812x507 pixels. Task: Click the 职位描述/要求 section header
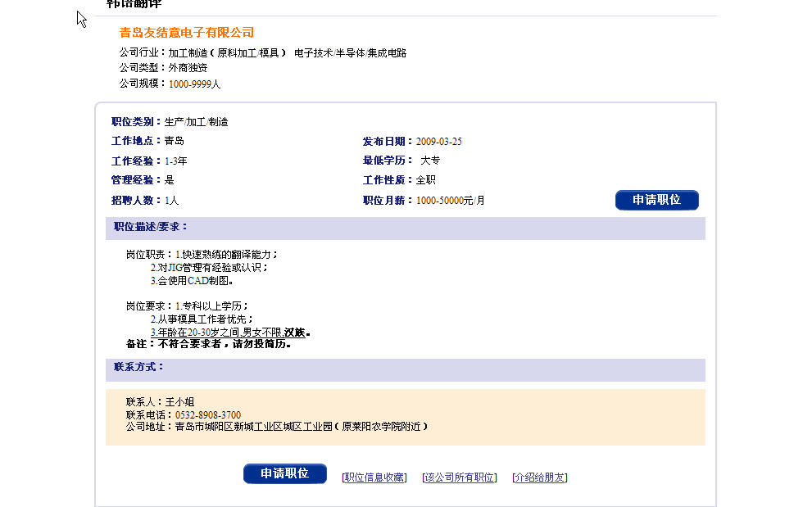151,227
